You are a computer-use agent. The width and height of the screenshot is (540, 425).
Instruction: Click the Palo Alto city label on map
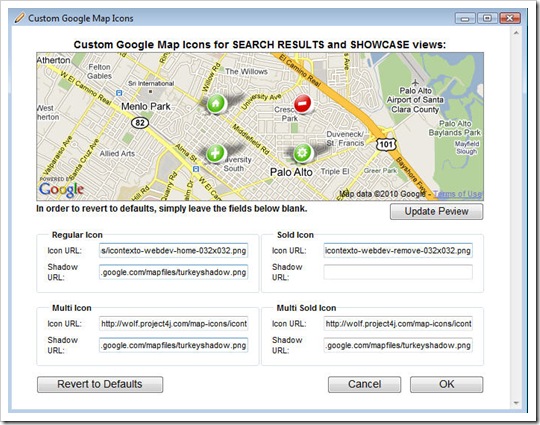(291, 172)
